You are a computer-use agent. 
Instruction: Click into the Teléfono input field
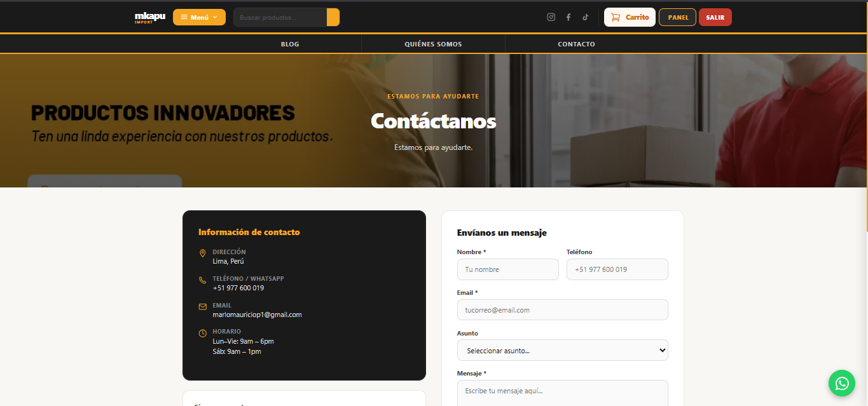(617, 269)
